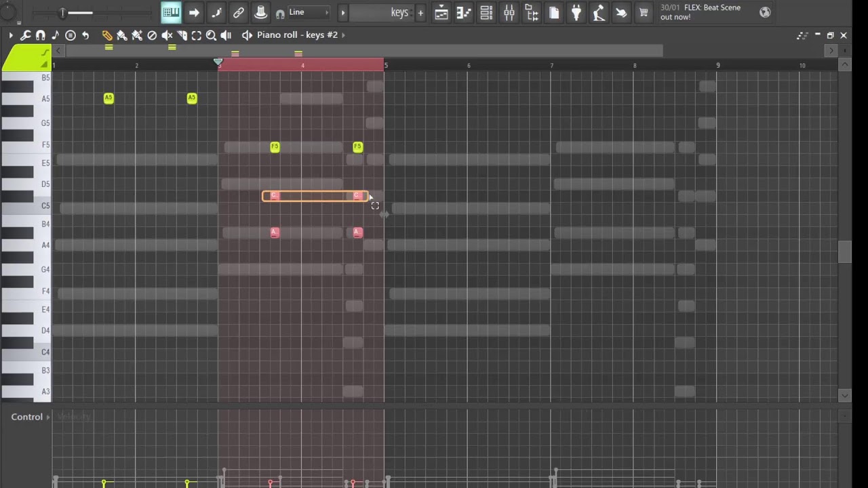Activate the Select tool
The image size is (868, 488).
point(196,35)
